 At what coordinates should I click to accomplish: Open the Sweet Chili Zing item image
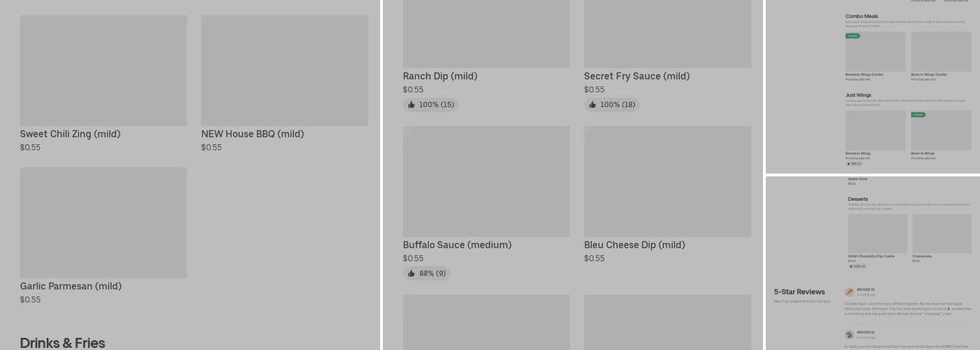(104, 71)
